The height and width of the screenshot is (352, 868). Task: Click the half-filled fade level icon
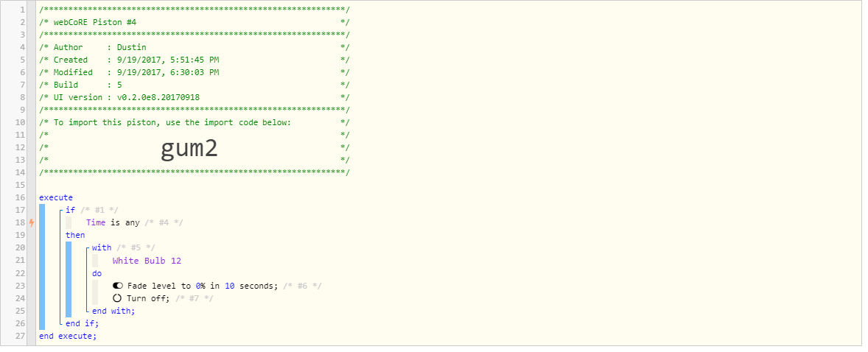point(117,286)
